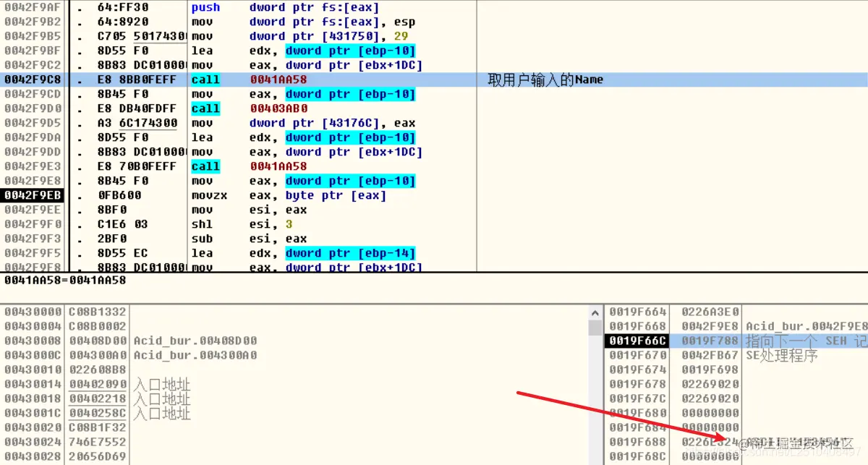
Task: Click hex bytes E8 70B0FEFF
Action: 137,166
